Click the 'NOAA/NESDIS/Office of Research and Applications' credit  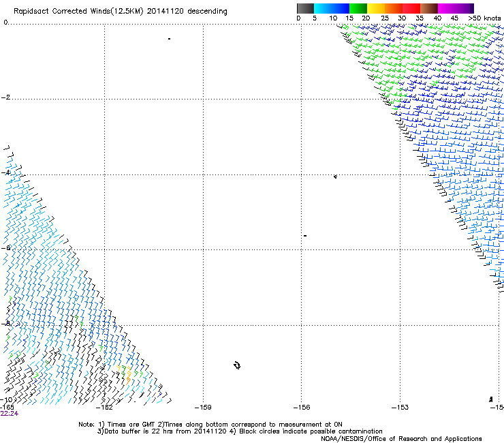pyautogui.click(x=401, y=439)
